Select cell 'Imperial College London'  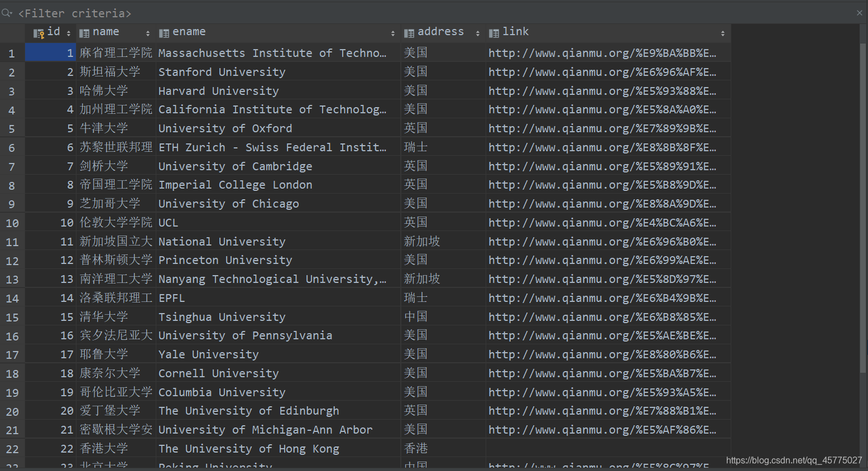click(278, 185)
